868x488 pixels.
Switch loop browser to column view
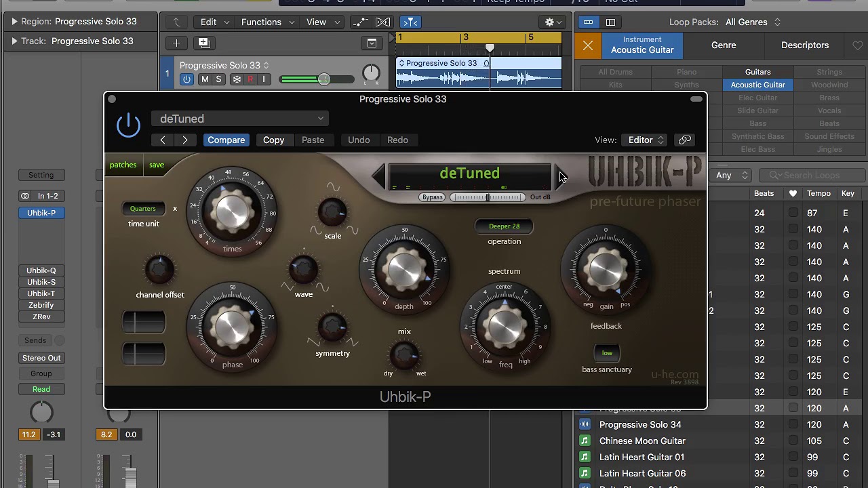click(x=610, y=22)
